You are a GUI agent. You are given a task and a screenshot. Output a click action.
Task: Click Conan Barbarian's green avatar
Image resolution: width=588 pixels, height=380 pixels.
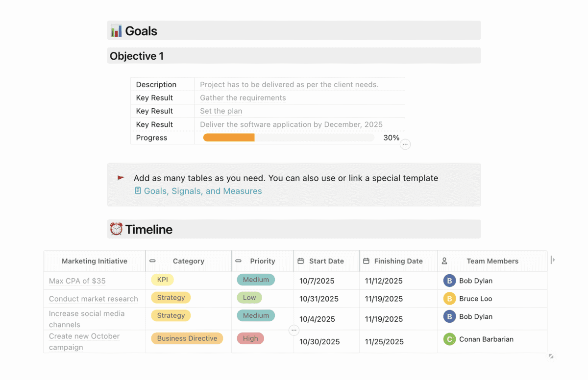coord(449,339)
